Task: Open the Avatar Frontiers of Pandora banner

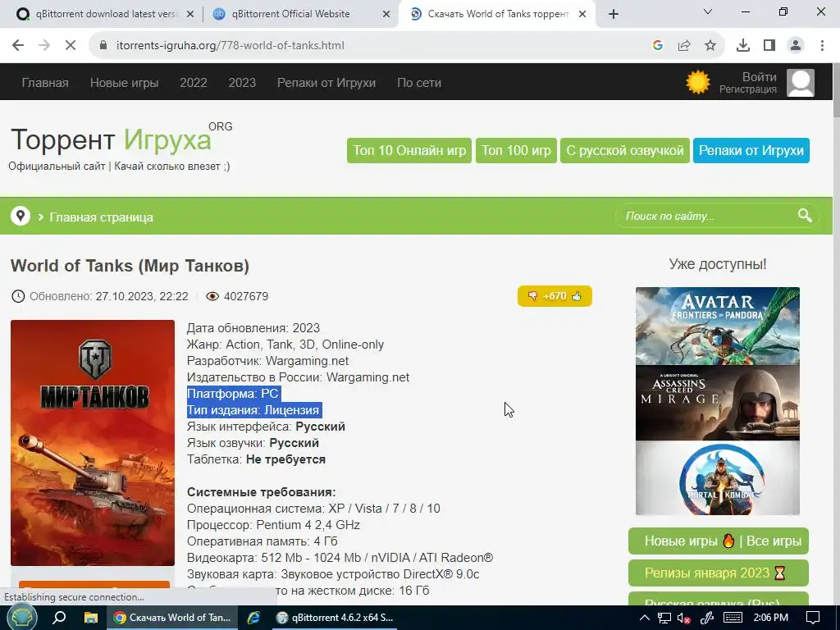Action: coord(717,326)
